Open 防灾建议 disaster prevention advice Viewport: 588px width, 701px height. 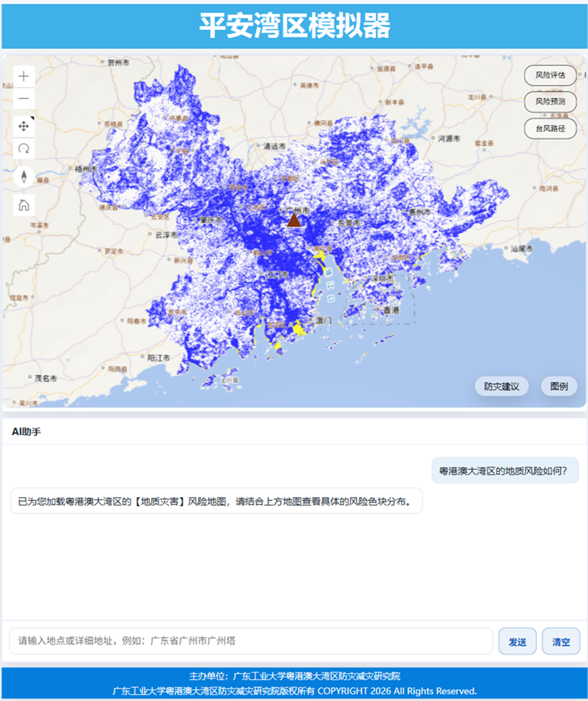501,386
